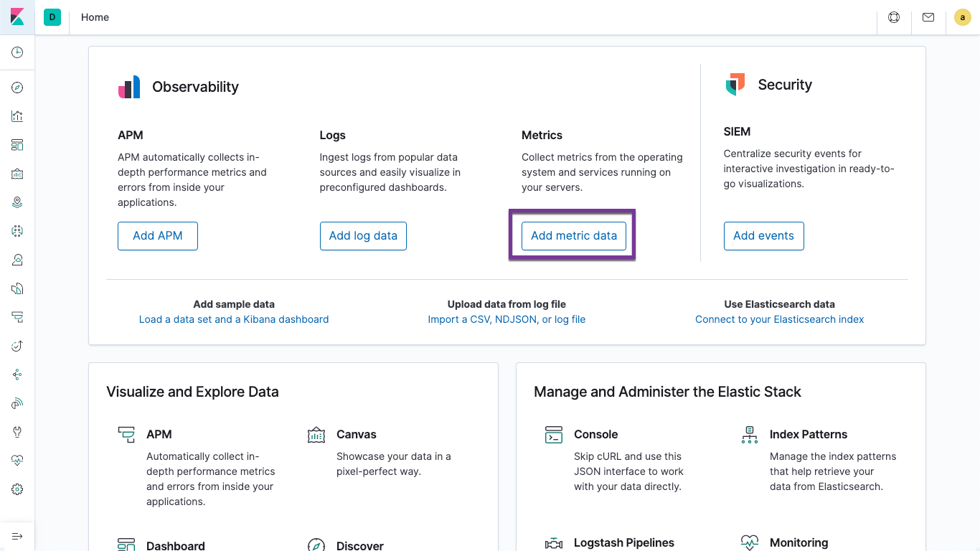Click 'Manage and Administer the Elastic Stack' heading
The width and height of the screenshot is (980, 551).
coord(667,392)
